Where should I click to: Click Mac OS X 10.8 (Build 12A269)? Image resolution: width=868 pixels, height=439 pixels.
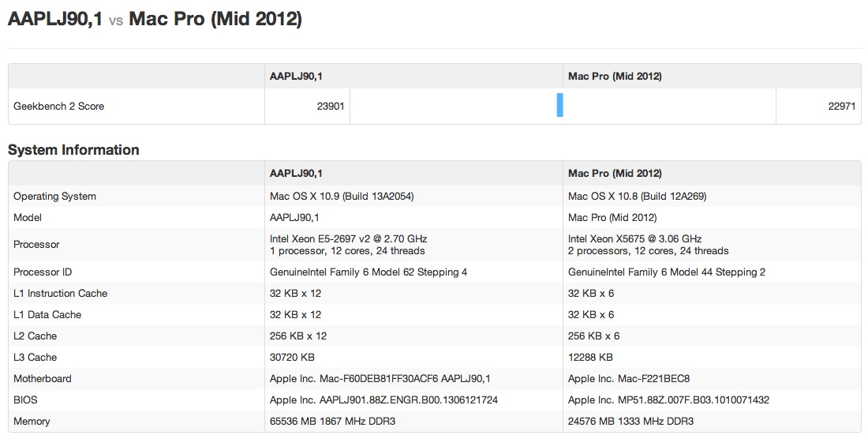[x=637, y=197]
